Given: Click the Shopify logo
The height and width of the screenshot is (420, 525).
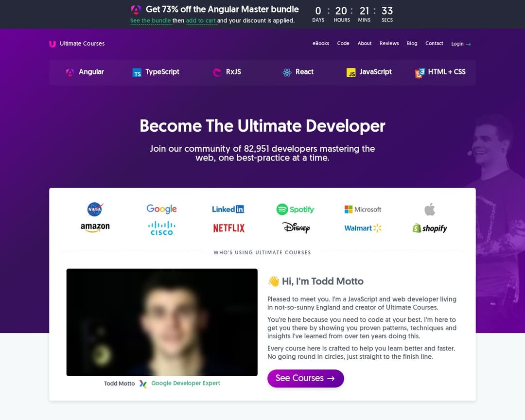Looking at the screenshot, I should [430, 228].
